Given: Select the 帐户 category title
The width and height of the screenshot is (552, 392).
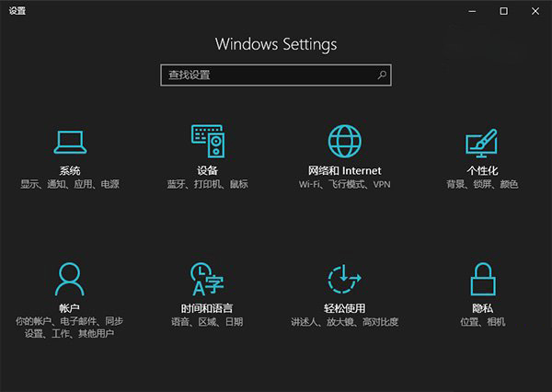Looking at the screenshot, I should (69, 308).
